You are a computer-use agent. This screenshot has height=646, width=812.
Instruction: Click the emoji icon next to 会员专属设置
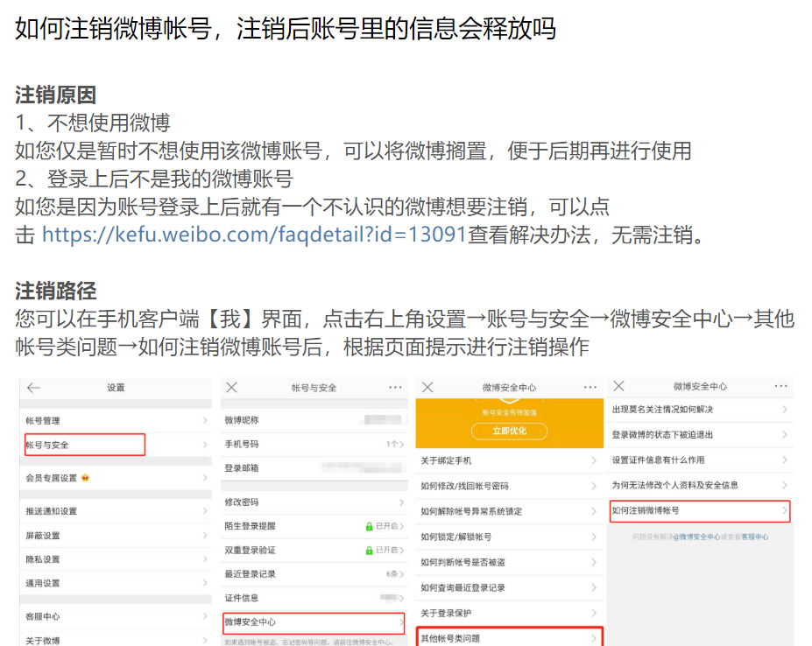[86, 478]
